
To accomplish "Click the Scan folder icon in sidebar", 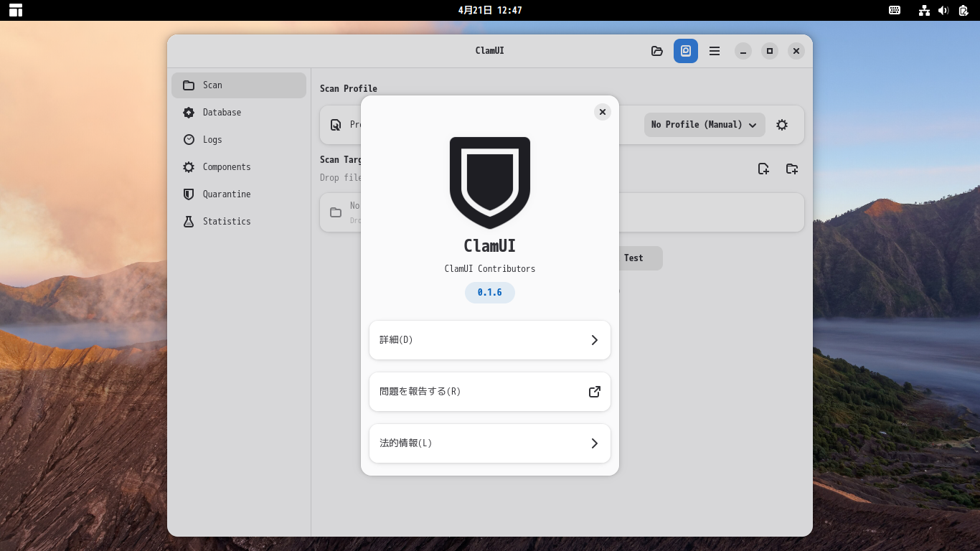I will pyautogui.click(x=189, y=85).
